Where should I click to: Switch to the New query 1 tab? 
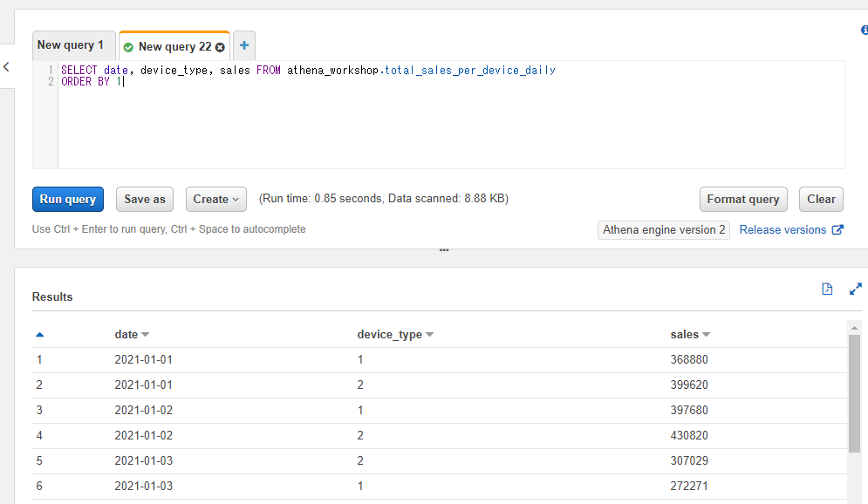pyautogui.click(x=71, y=45)
